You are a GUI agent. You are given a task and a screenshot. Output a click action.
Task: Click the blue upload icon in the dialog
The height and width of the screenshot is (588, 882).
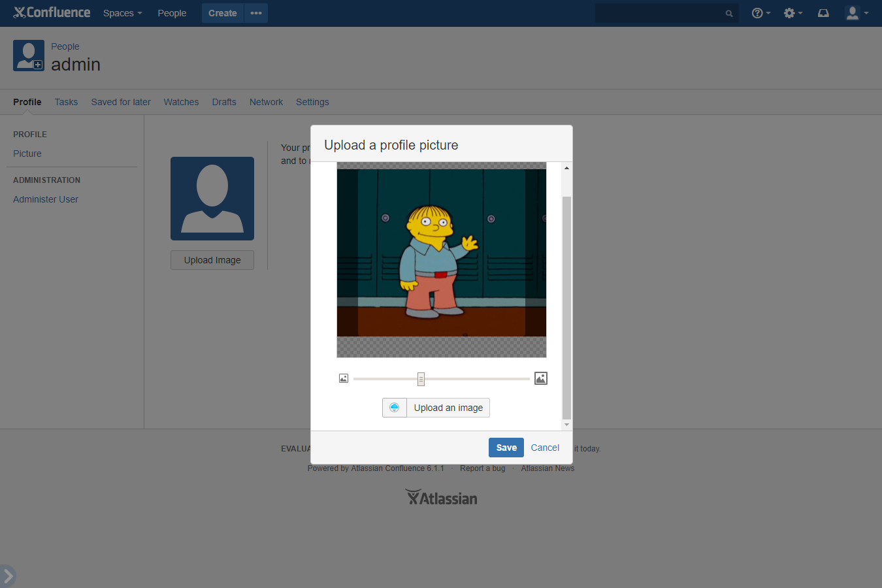coord(395,408)
